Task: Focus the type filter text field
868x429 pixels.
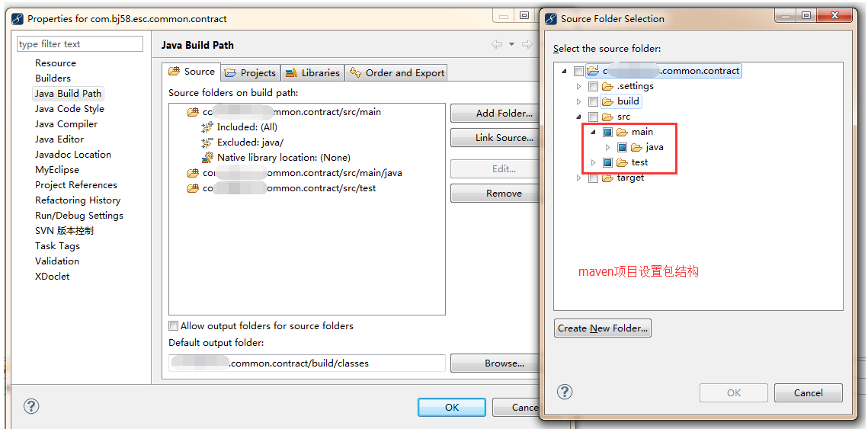Action: [x=80, y=43]
